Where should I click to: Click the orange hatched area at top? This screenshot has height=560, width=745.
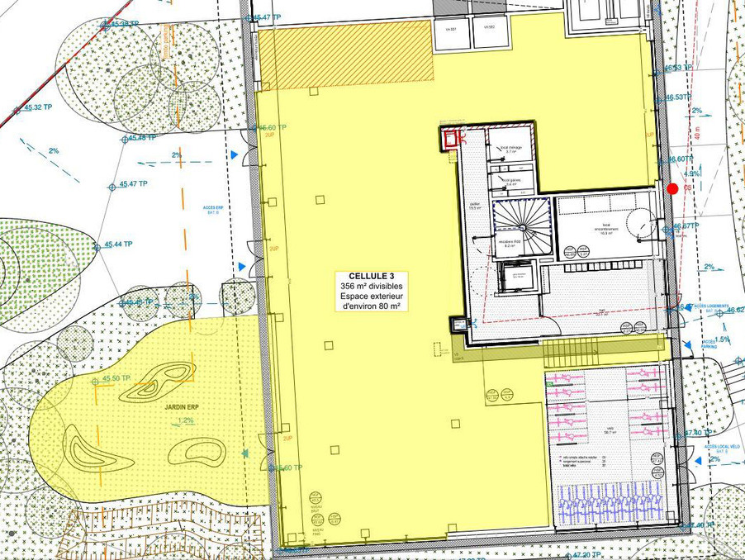pyautogui.click(x=347, y=54)
